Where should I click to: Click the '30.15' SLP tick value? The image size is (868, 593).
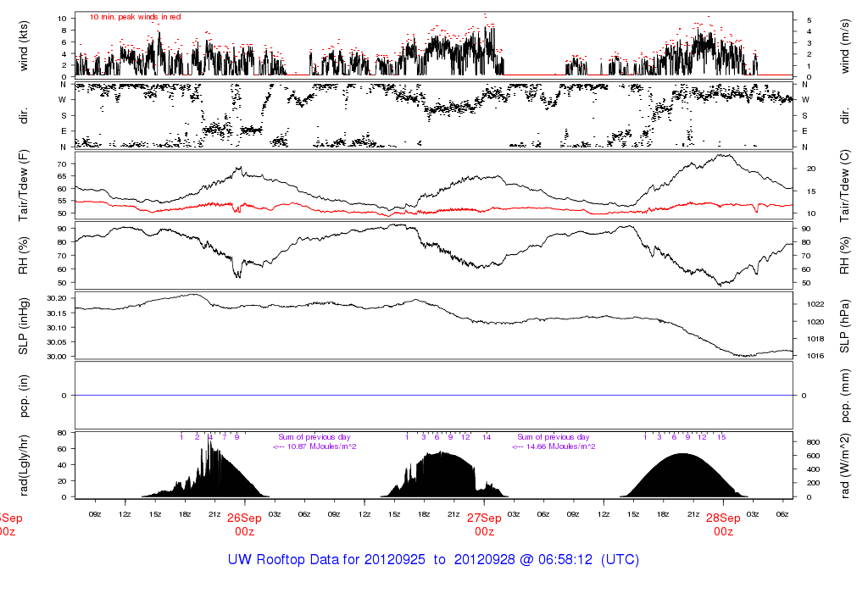tap(57, 313)
